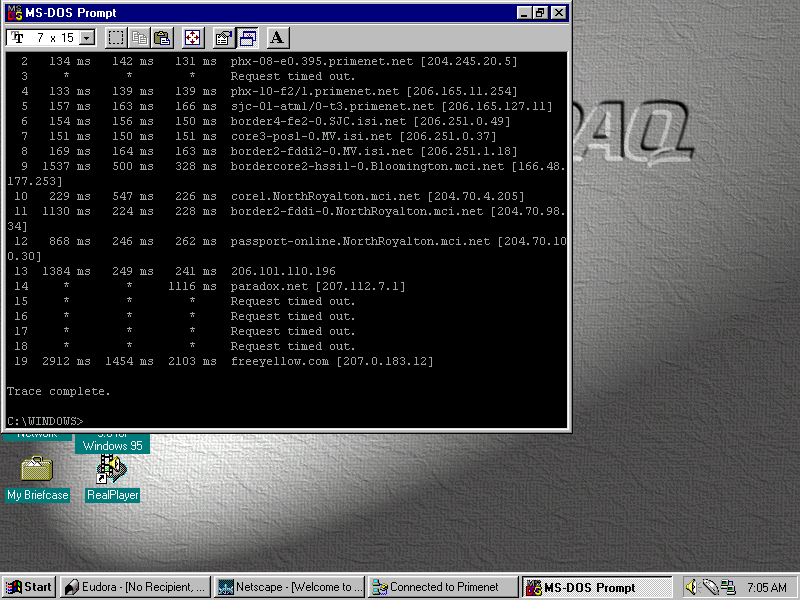Click the 'Trace complete.' output line
Viewport: 800px width, 600px height.
click(x=59, y=391)
